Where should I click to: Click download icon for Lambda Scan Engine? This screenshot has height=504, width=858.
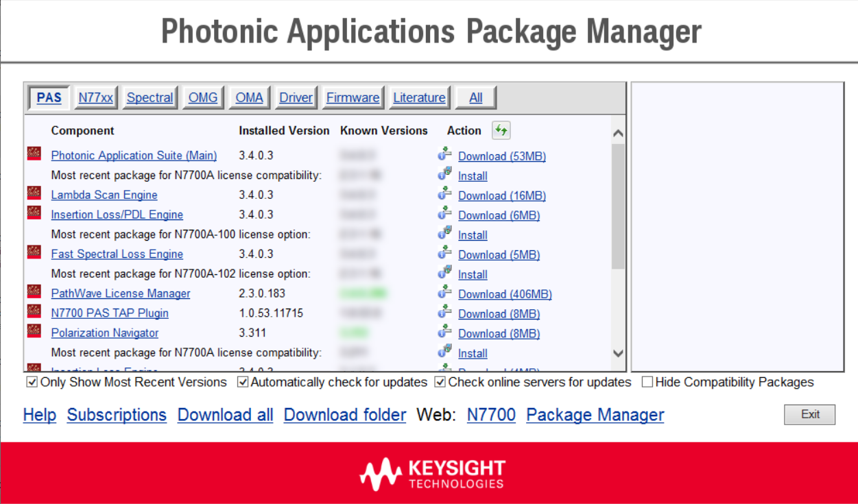tap(444, 194)
